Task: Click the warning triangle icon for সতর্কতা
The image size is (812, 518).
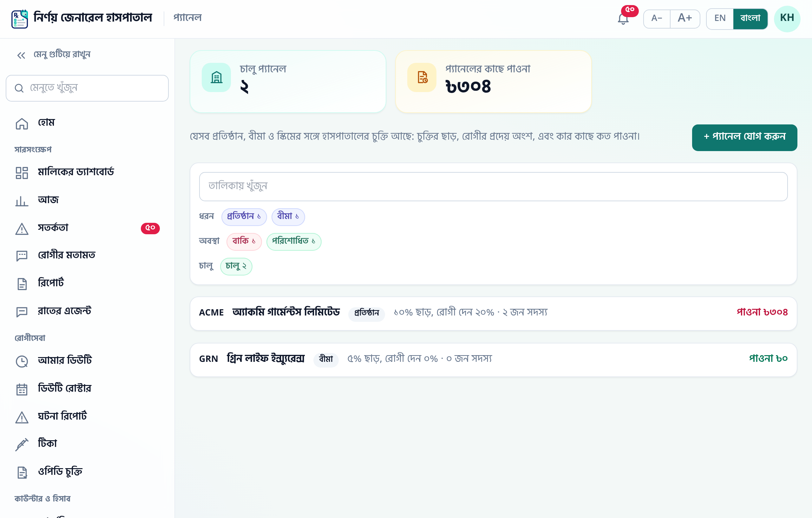Action: coord(22,229)
